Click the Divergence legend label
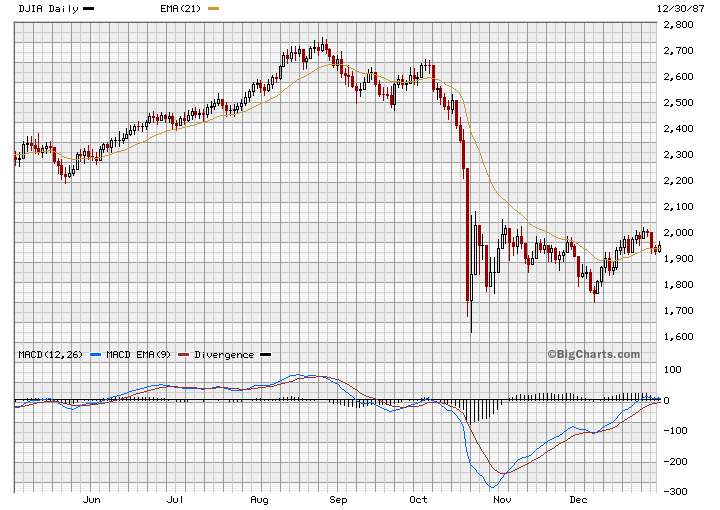The width and height of the screenshot is (720, 510). click(224, 354)
